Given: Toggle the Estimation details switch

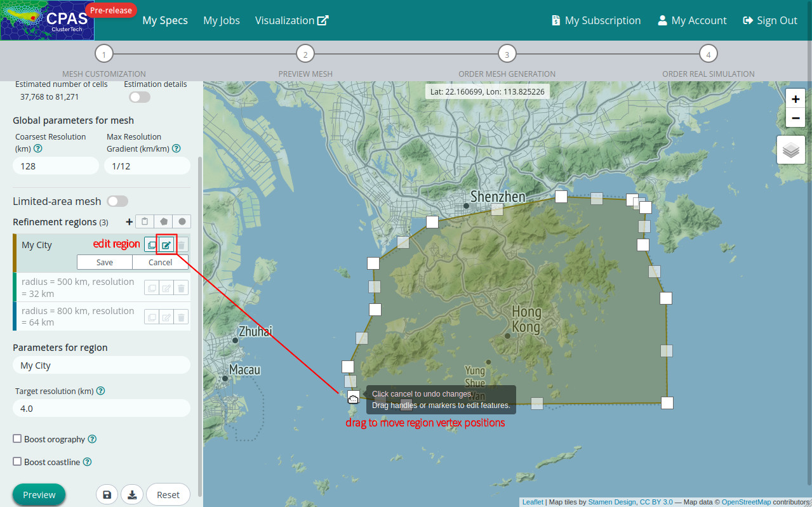Looking at the screenshot, I should pos(140,97).
